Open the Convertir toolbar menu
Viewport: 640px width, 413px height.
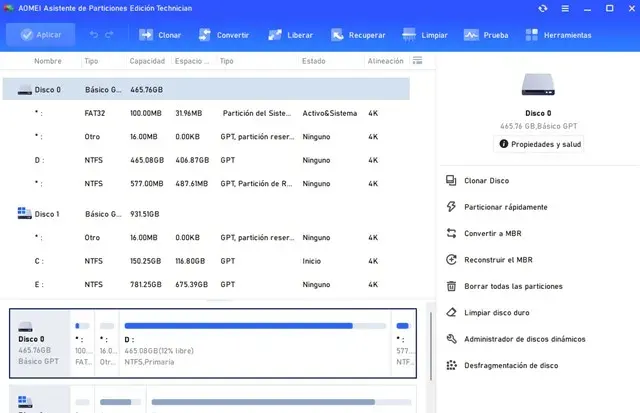224,35
